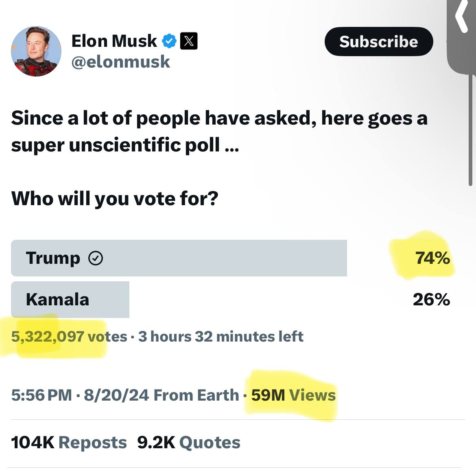Viewport: 476px width, 469px height.
Task: Click the checkmark circle beside Trump
Action: point(96,258)
